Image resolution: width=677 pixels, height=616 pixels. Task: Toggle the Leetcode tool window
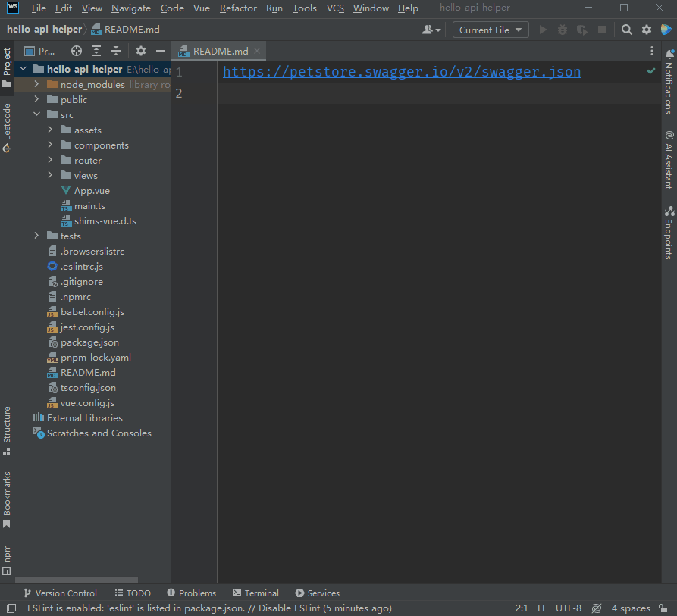[x=7, y=127]
